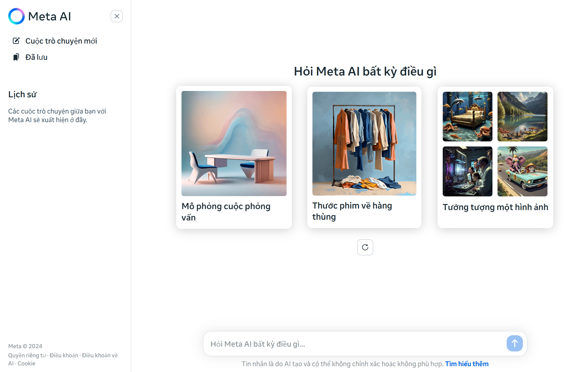Click the pink elephant in convertible image

[x=522, y=171]
